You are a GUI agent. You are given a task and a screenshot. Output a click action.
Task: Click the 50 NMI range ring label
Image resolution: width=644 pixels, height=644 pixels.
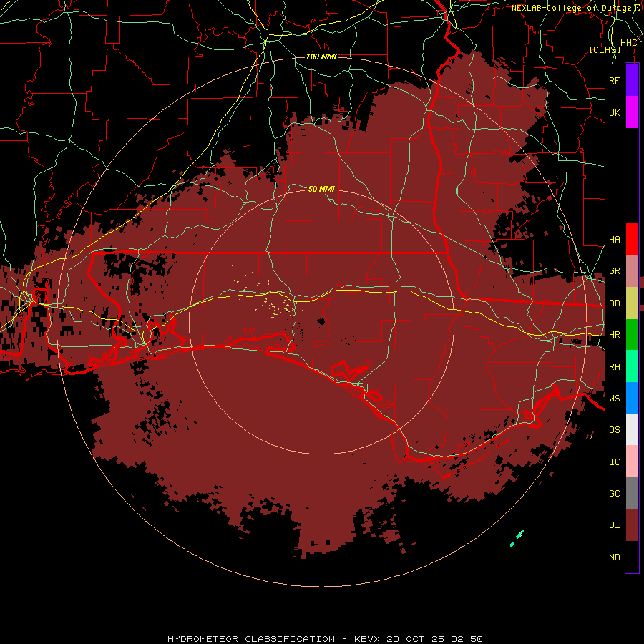321,189
